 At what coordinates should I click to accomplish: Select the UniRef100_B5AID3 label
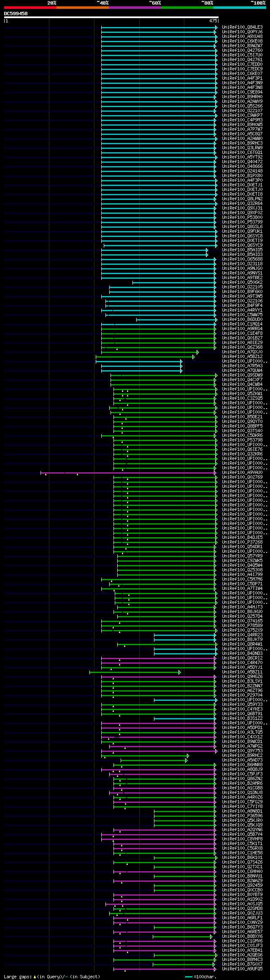click(242, 255)
